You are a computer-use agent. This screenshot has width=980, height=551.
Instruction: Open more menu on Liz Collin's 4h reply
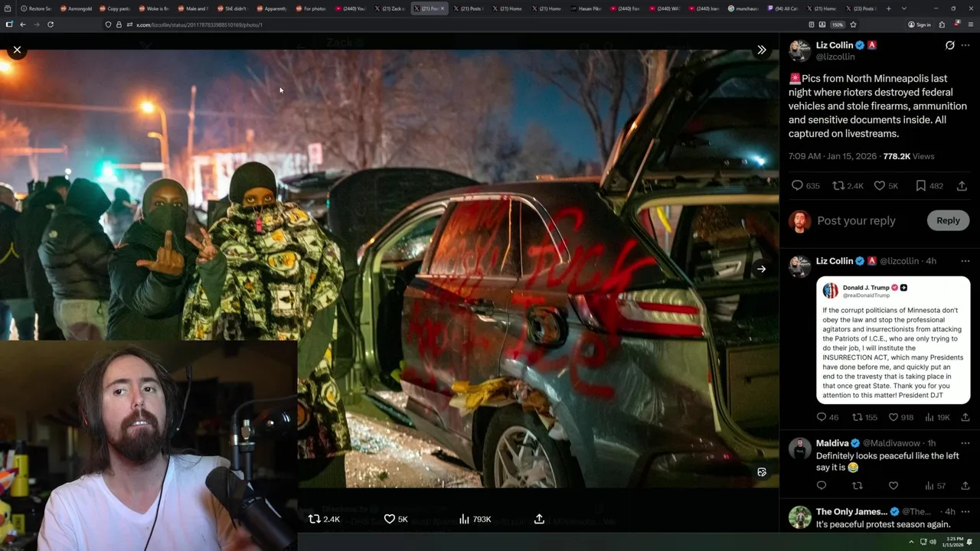965,261
